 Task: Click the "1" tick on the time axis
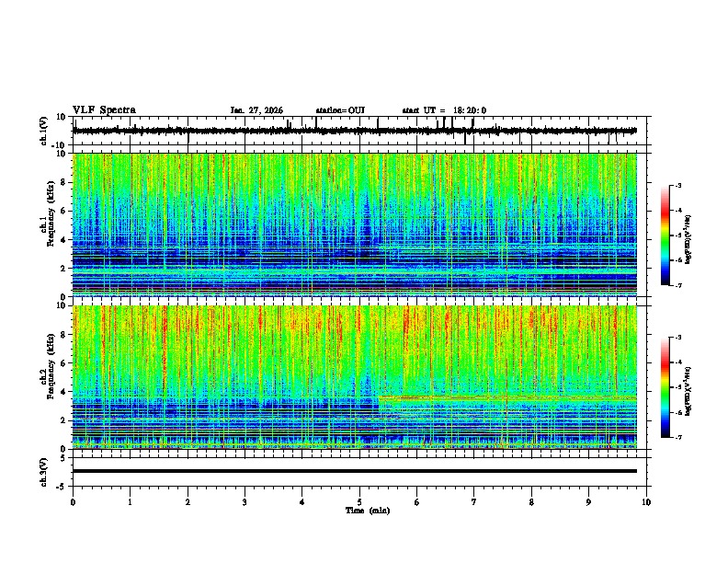(130, 502)
